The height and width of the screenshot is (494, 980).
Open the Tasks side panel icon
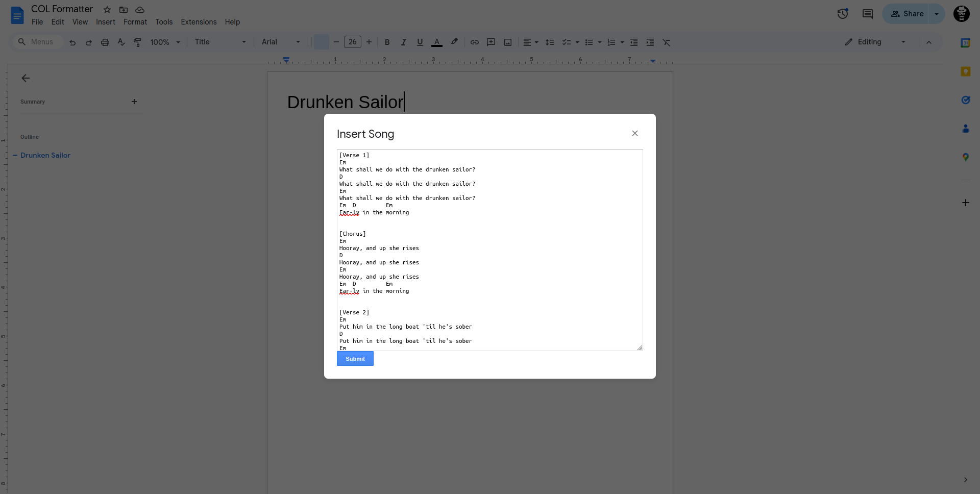pos(966,100)
